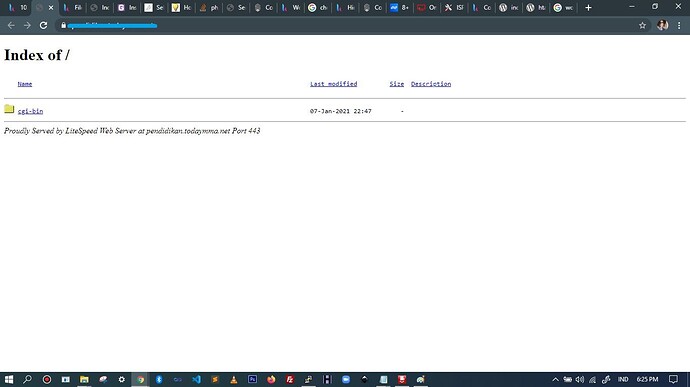Viewport: 690px width, 387px height.
Task: Open volume control in system tray
Action: coord(580,379)
